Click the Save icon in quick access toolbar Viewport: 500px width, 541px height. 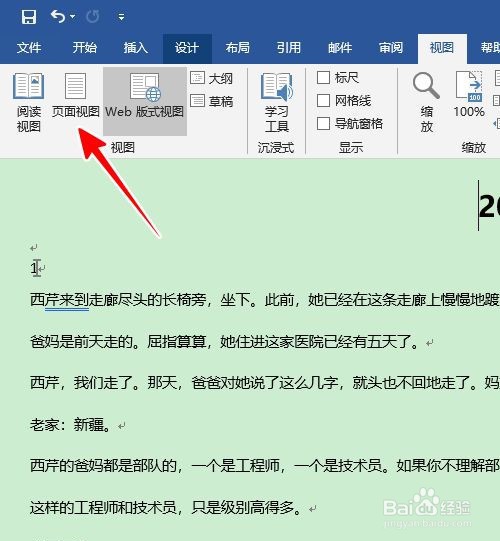29,17
